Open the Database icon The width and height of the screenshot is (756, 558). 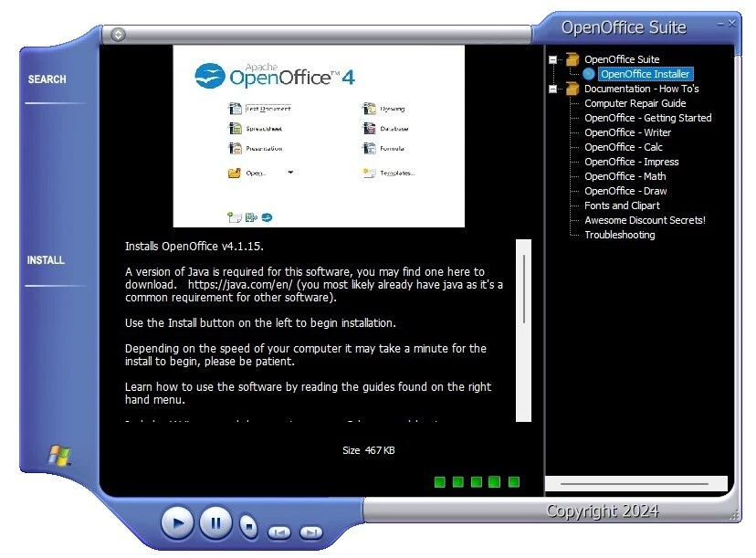pos(371,129)
